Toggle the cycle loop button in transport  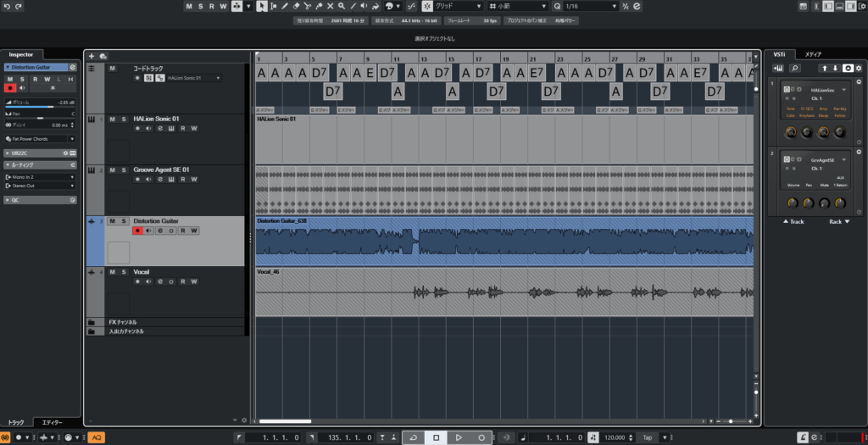click(x=413, y=437)
